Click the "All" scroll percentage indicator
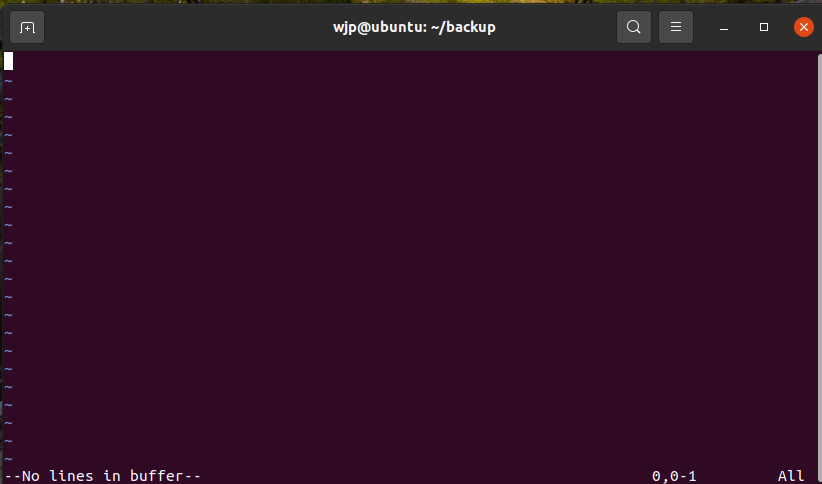Viewport: 822px width, 484px height. click(x=791, y=476)
